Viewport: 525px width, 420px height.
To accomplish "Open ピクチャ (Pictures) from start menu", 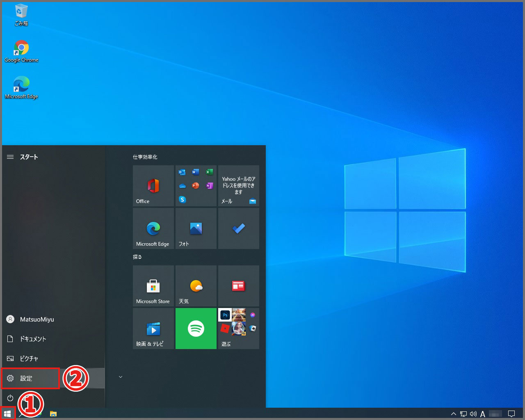I will (52, 359).
